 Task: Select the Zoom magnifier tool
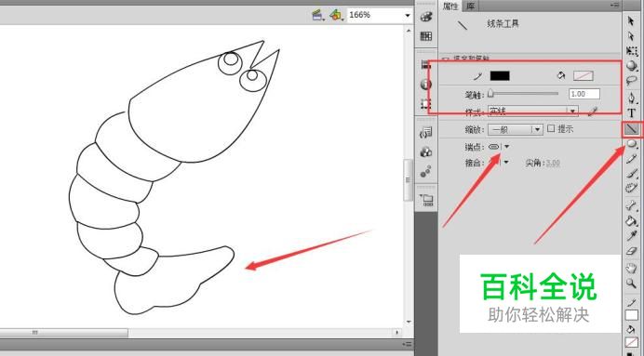coord(632,283)
